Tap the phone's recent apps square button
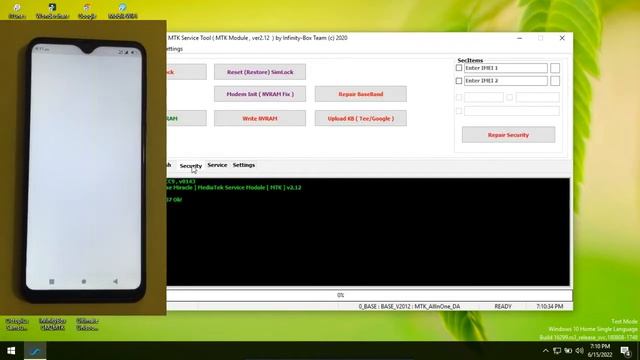640x360 pixels. point(52,282)
